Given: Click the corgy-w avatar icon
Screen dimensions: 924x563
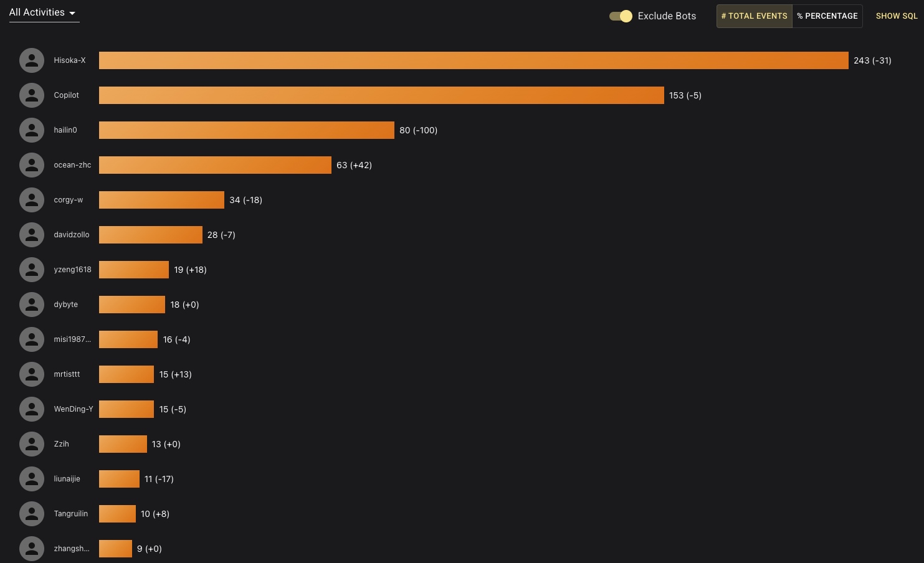Looking at the screenshot, I should [32, 200].
